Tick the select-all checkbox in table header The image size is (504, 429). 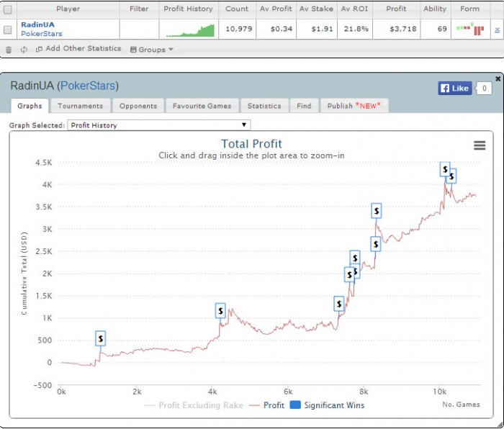pyautogui.click(x=7, y=9)
